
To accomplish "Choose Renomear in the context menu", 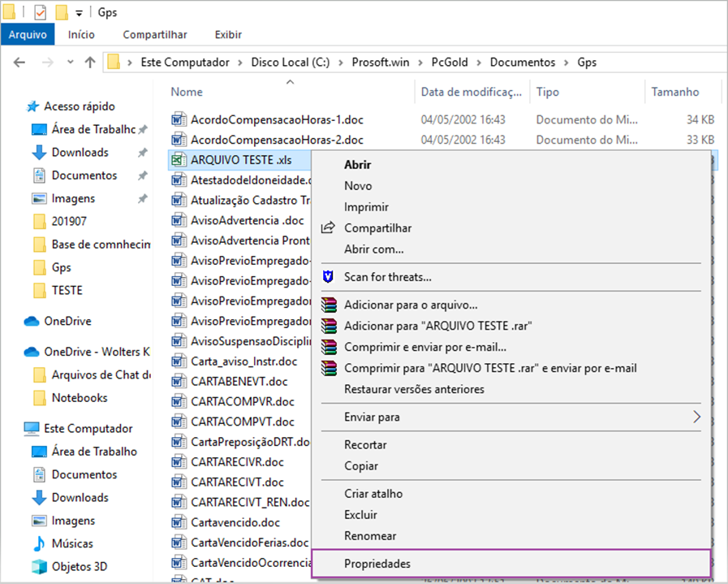I will tap(370, 536).
